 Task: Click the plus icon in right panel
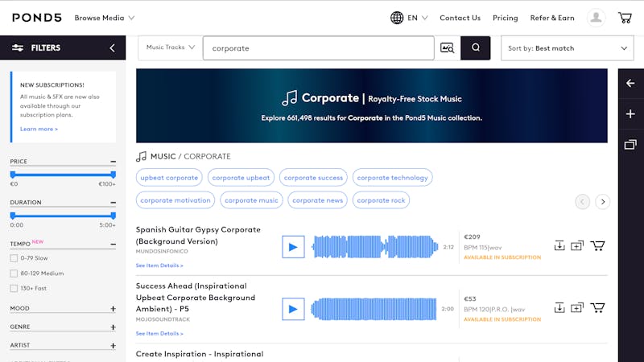pos(630,113)
